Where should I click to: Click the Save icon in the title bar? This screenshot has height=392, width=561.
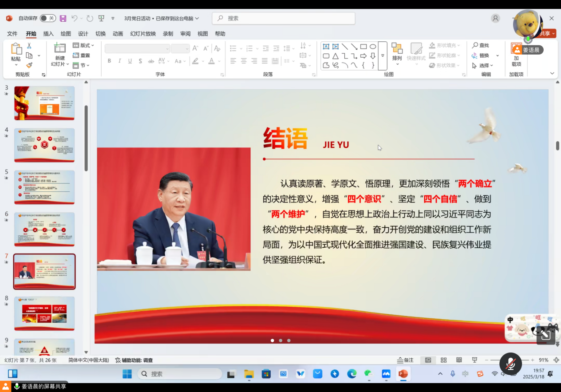pos(63,18)
